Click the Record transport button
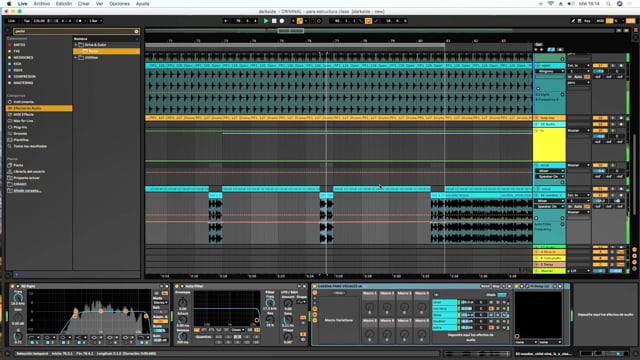Screen dimensions: 640x360 pyautogui.click(x=282, y=21)
